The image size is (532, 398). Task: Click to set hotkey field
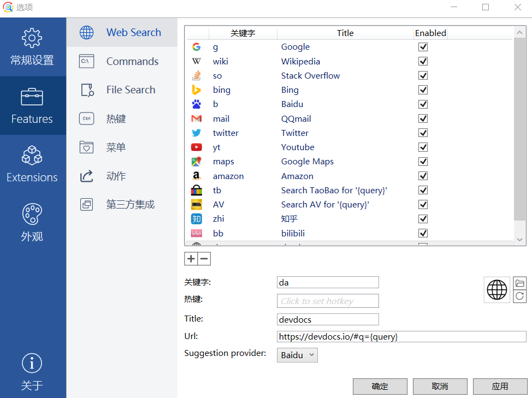pyautogui.click(x=328, y=301)
